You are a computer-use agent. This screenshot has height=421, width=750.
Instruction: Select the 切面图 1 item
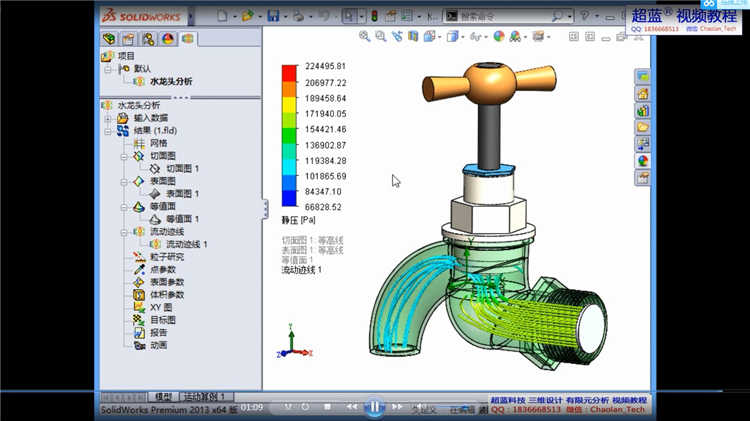coord(182,168)
